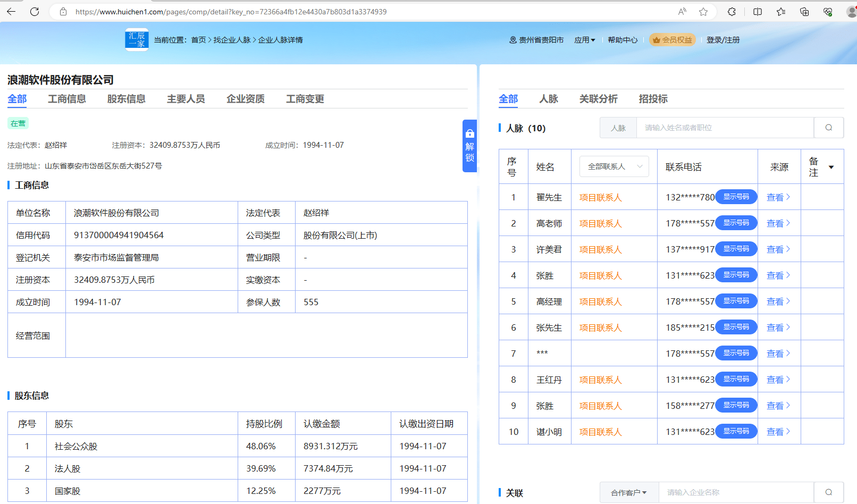Switch to right panel 人脉 tab
This screenshot has width=857, height=504.
point(549,99)
